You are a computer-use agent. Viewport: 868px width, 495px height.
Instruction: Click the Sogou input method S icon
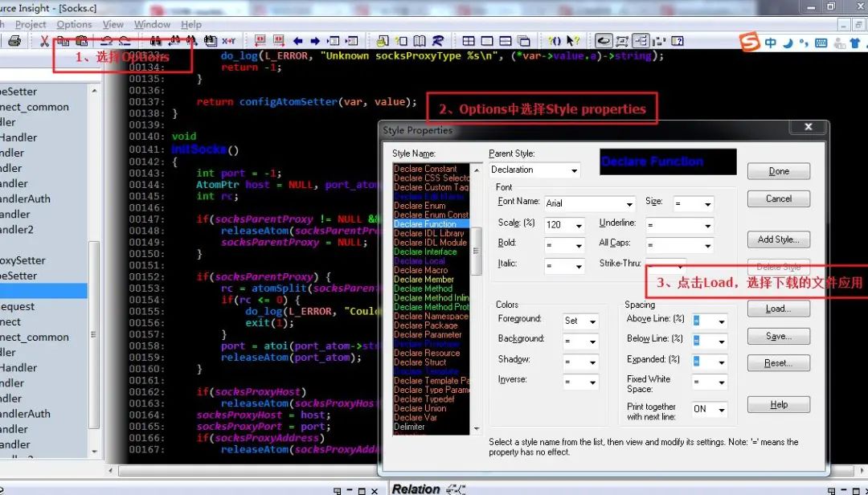point(750,42)
